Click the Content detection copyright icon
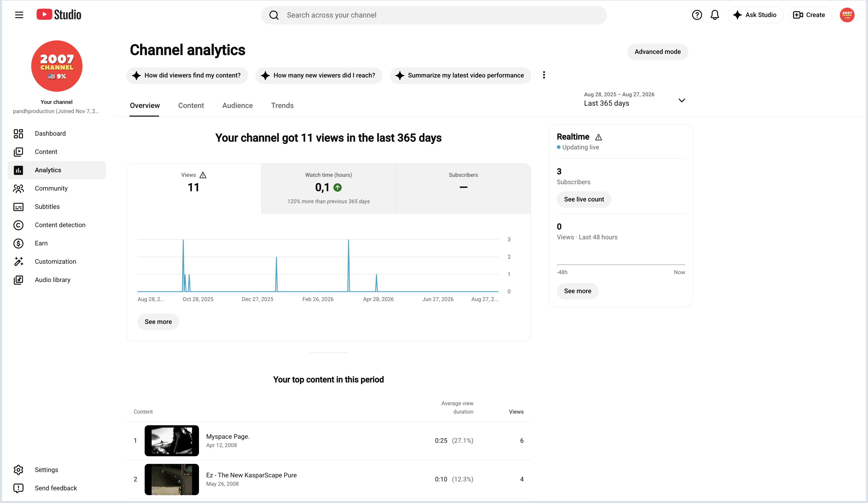This screenshot has width=868, height=503. tap(18, 225)
